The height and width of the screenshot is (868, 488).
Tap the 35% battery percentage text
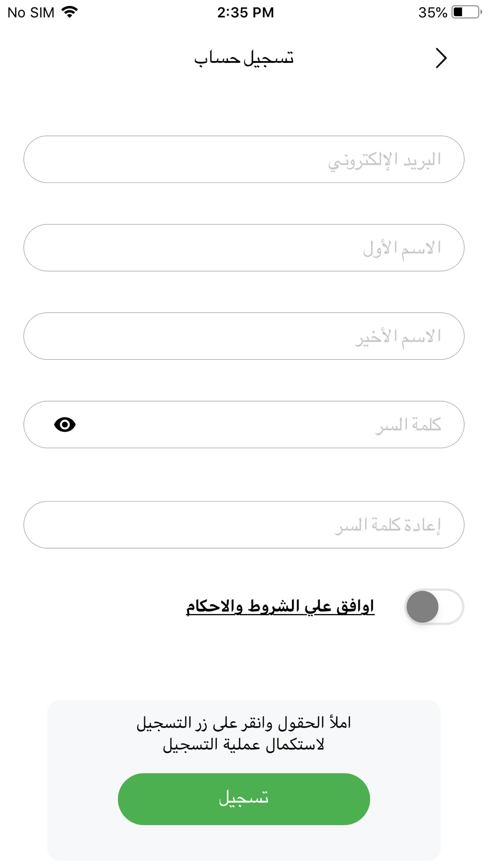point(432,12)
